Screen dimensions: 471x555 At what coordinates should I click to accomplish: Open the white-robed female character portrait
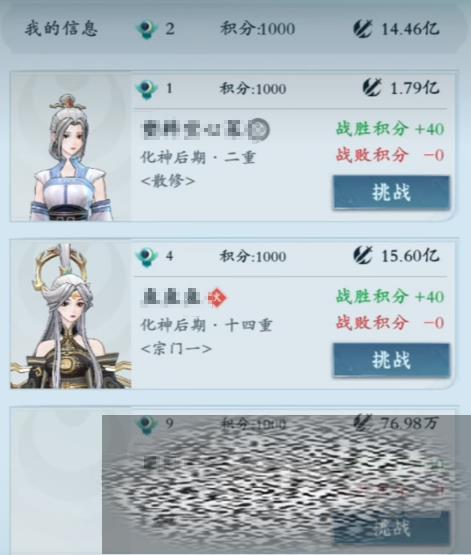[71, 156]
